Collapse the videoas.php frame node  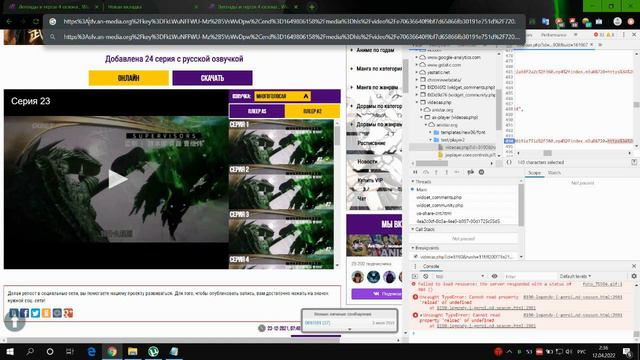click(417, 102)
